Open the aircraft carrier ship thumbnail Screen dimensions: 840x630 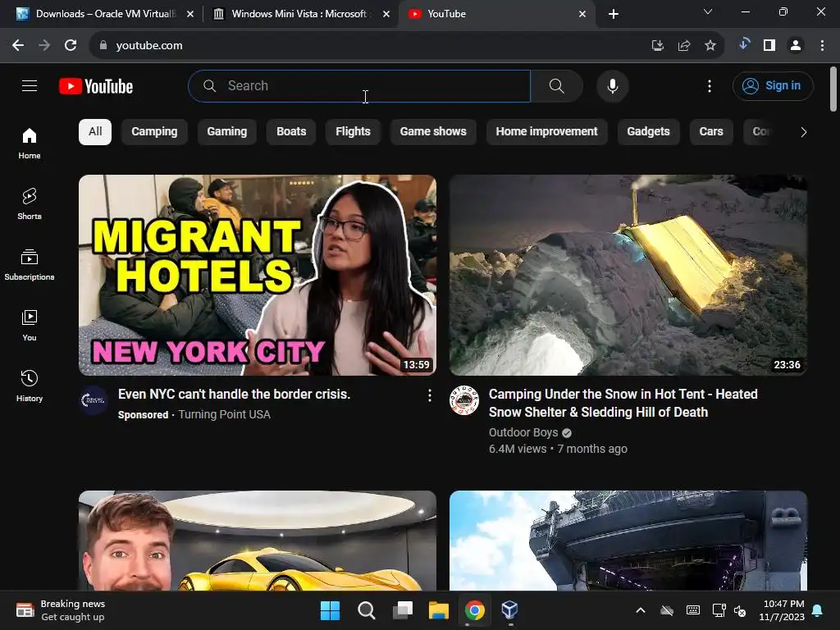[628, 541]
